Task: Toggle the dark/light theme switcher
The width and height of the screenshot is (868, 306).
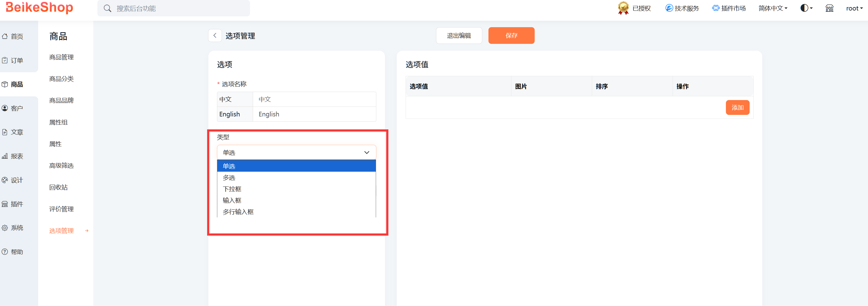Action: 806,8
